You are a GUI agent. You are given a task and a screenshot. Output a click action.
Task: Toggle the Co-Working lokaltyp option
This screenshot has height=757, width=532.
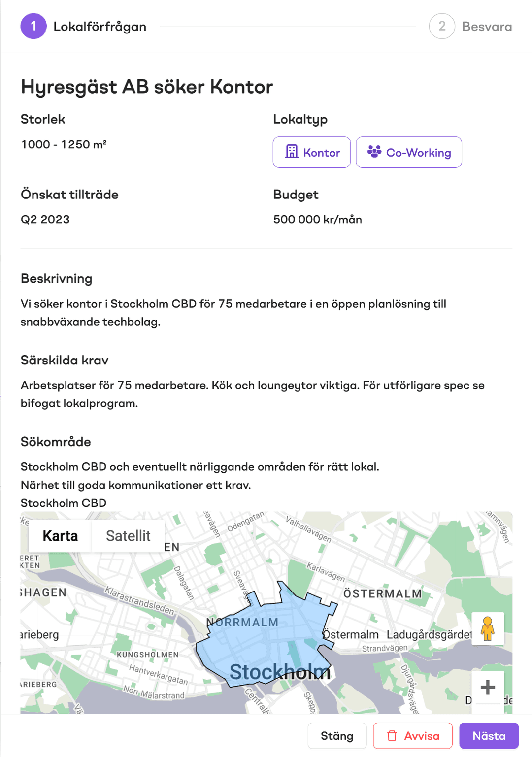coord(409,152)
